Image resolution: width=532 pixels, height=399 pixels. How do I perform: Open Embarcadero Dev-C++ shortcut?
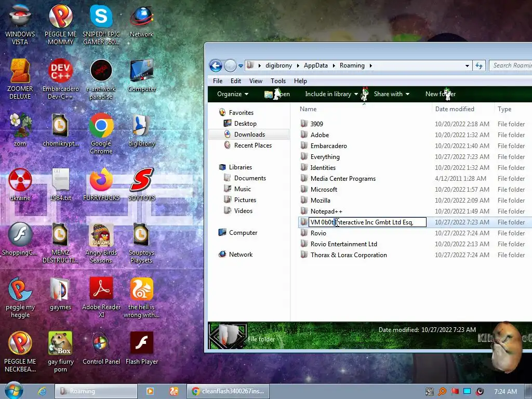pos(60,79)
